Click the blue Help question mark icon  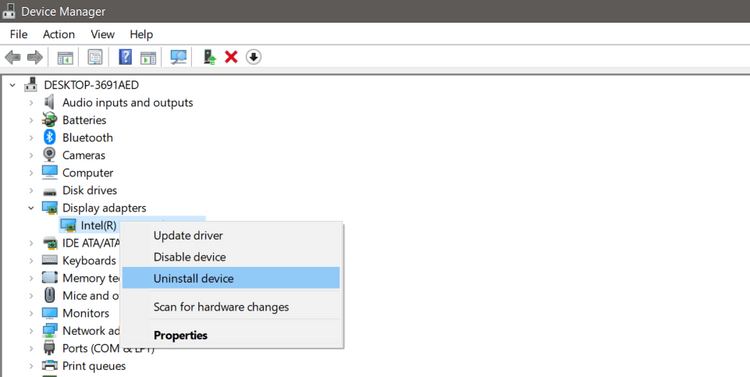click(125, 57)
